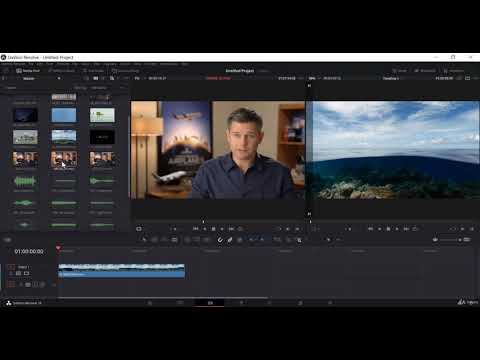Click the Replace Clip edit icon
The height and width of the screenshot is (360, 480).
coord(207,239)
